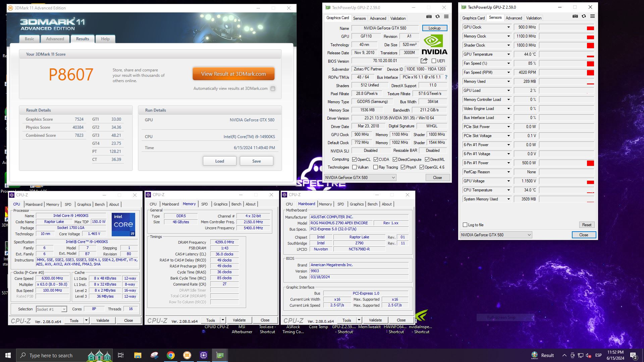
Task: Toggle the UEFI checkbox in GPU-Z
Action: point(434,61)
